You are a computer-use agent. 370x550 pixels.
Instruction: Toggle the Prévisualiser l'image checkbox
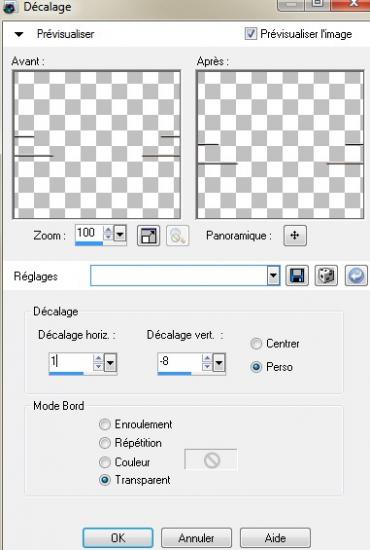250,34
